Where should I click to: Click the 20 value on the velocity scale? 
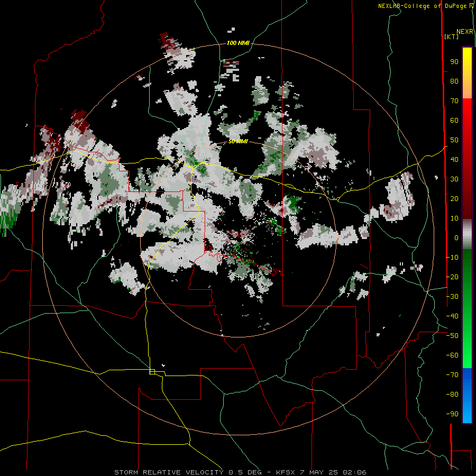click(454, 199)
